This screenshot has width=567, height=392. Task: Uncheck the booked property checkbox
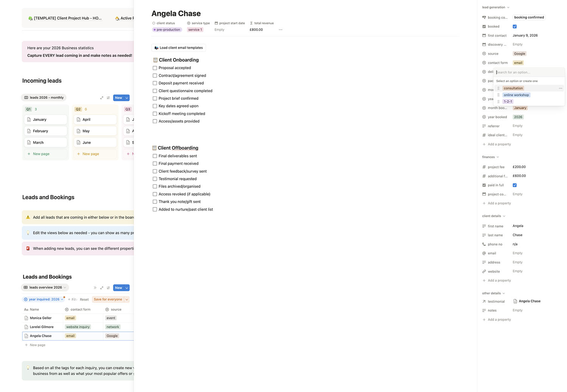tap(515, 26)
